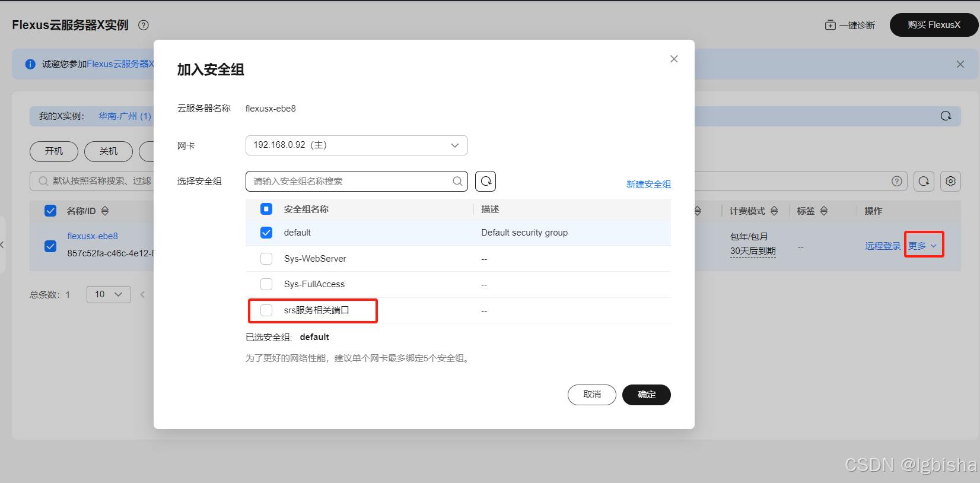Click the instance ID 857c52fa-c46c-4e12
The width and height of the screenshot is (980, 483).
pyautogui.click(x=110, y=253)
